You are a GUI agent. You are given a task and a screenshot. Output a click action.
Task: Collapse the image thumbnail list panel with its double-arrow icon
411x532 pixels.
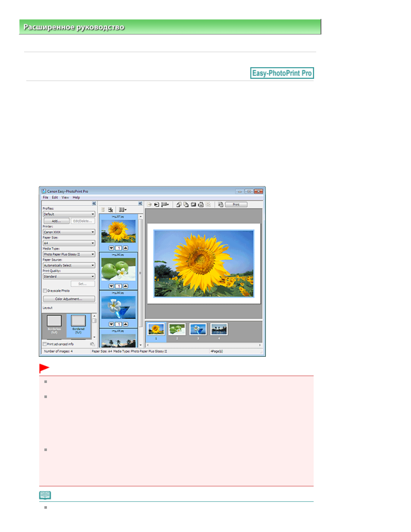pos(140,203)
